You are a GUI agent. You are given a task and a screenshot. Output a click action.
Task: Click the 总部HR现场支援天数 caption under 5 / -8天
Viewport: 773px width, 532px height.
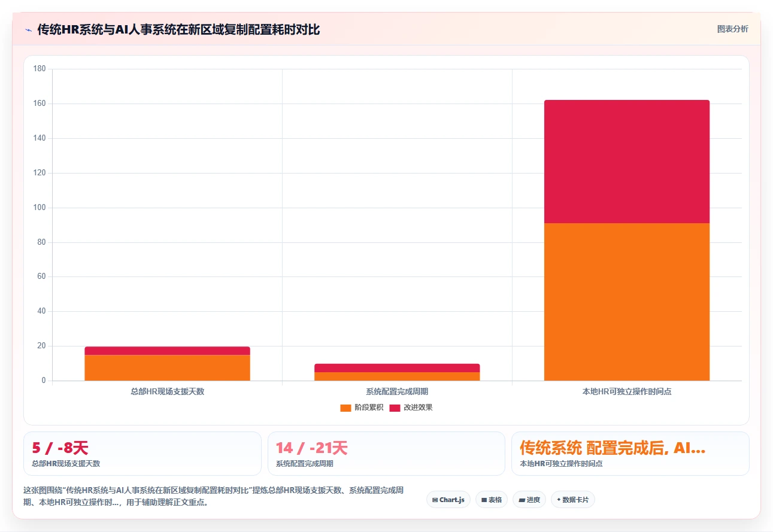pos(66,464)
